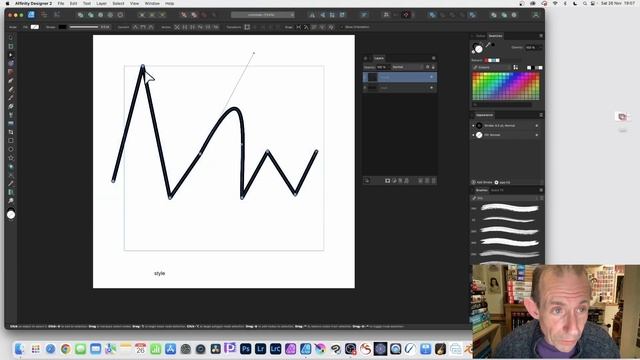Open the Select menu
Viewport: 640px width, 360px height.
118,3
